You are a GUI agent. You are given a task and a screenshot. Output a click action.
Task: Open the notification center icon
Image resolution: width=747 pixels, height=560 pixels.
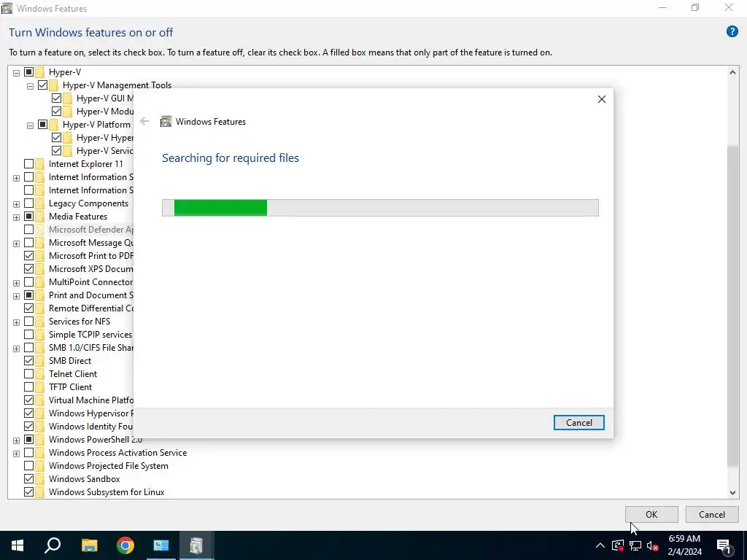point(724,545)
